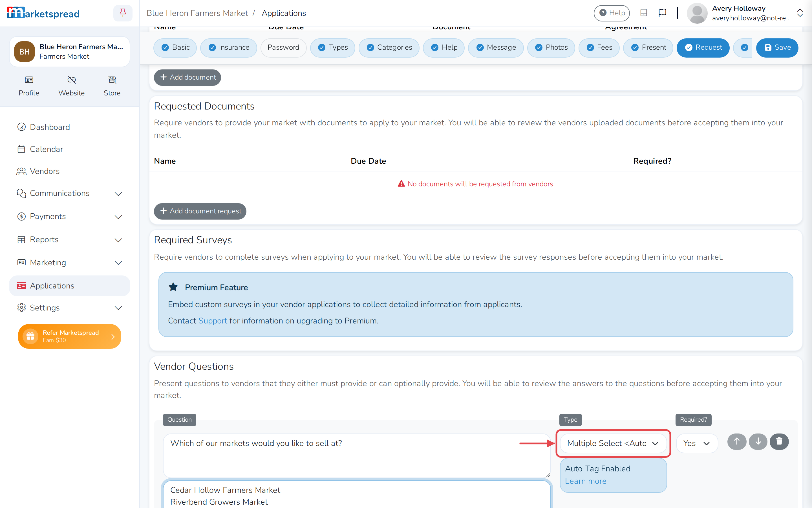812x508 pixels.
Task: Click the Vendor Questions heading
Action: (194, 366)
